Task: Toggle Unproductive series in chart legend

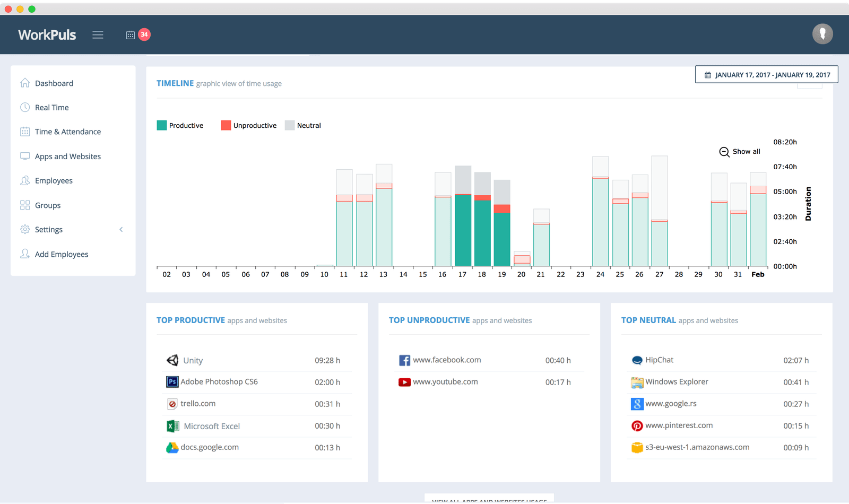Action: (x=249, y=125)
